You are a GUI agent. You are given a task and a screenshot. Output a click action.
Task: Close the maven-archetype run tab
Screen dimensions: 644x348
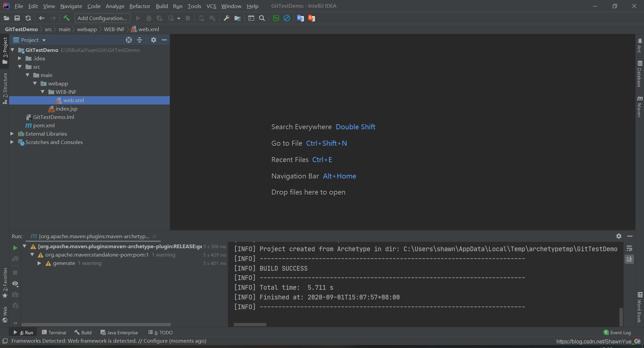(154, 236)
